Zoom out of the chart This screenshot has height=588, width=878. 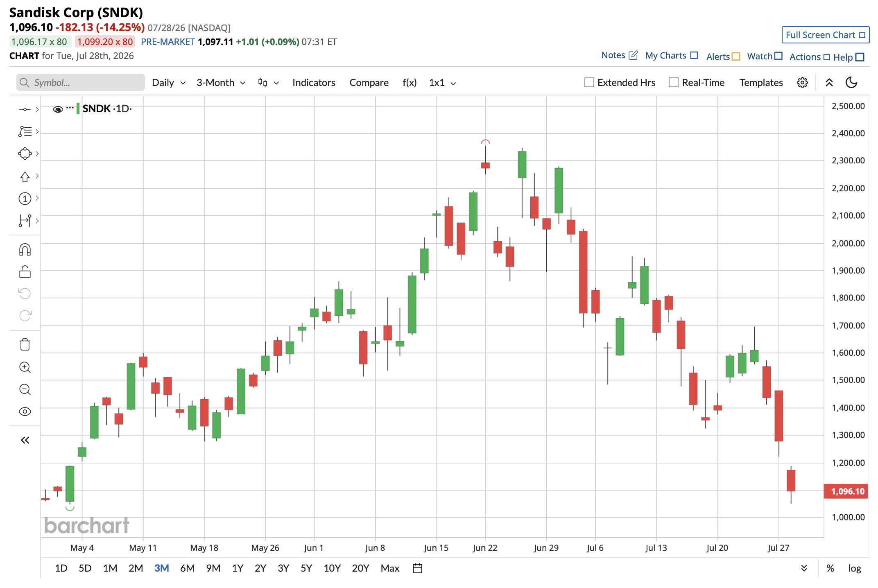[x=25, y=389]
